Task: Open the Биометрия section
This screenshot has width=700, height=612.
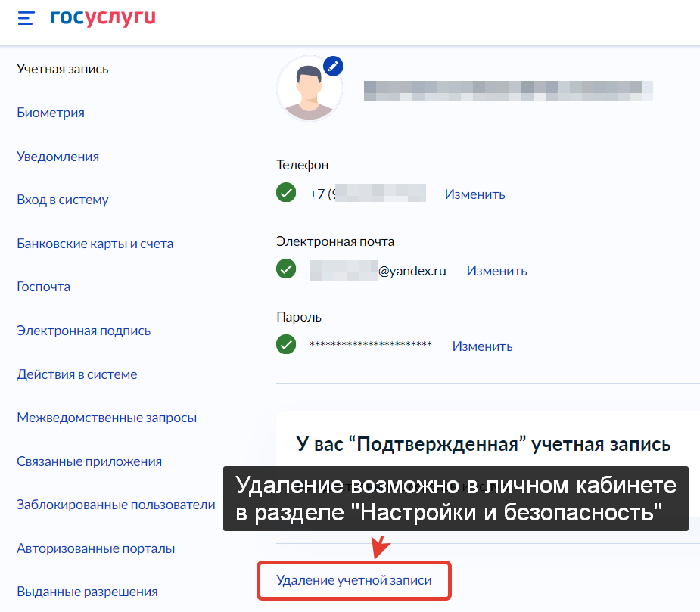Action: coord(51,113)
